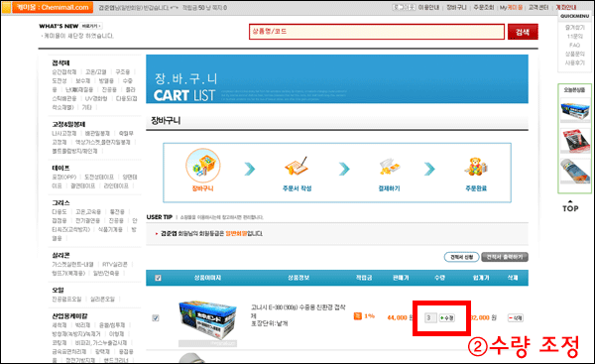
Task: Click the quantity input showing 3
Action: coord(430,317)
